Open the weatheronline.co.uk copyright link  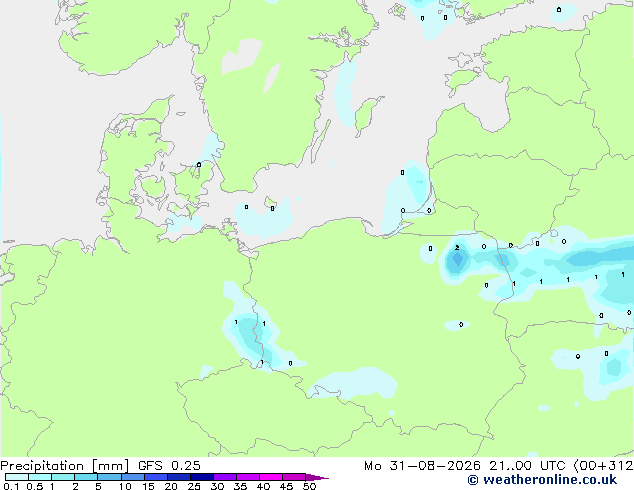pyautogui.click(x=542, y=480)
